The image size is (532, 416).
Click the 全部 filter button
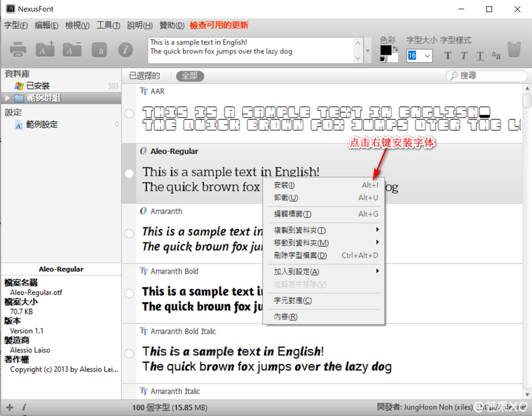190,76
